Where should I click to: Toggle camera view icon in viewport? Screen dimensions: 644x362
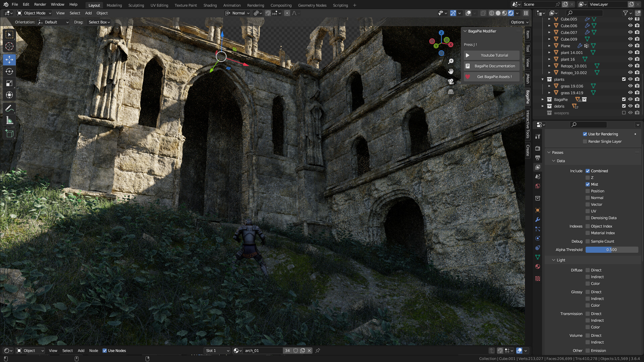451,81
